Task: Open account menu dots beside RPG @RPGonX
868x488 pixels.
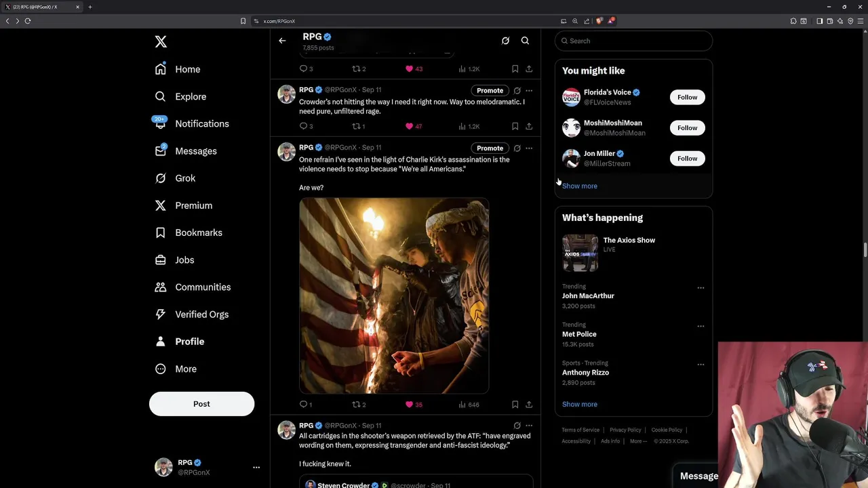Action: coord(256,467)
